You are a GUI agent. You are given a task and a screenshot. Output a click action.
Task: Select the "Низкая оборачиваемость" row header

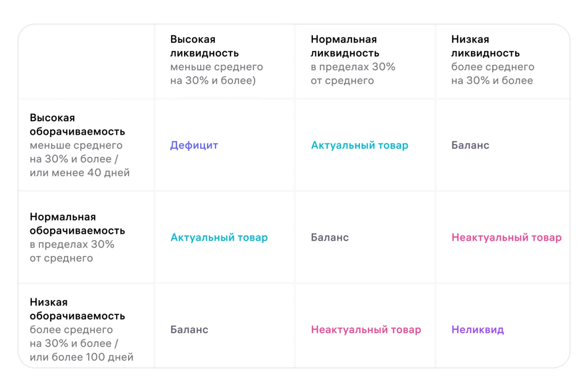pyautogui.click(x=77, y=309)
